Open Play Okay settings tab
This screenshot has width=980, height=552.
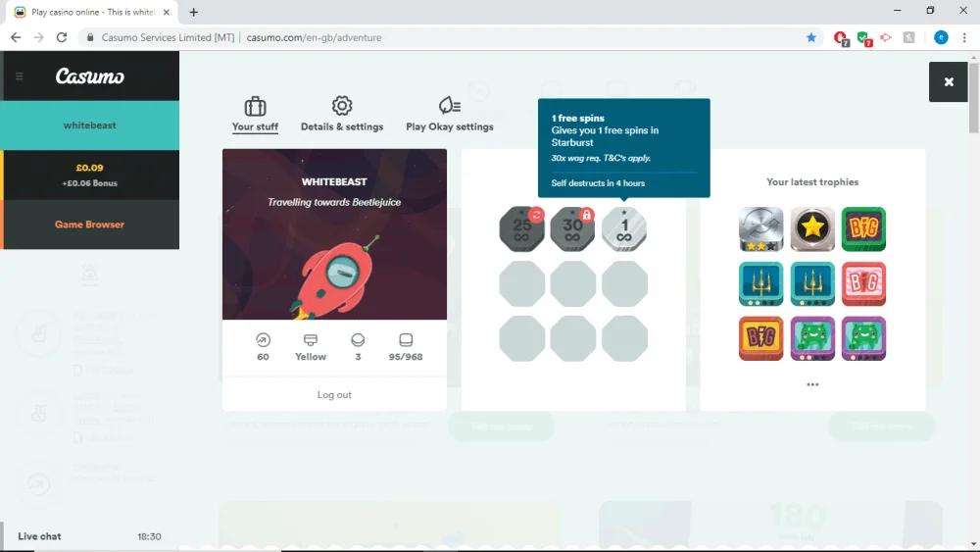pos(450,115)
